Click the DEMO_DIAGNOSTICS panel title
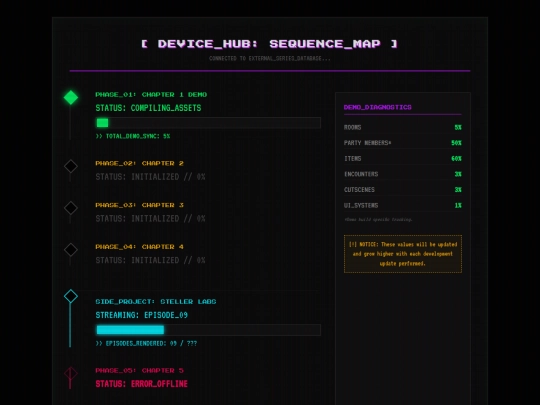Viewport: 540px width, 405px height. click(377, 107)
